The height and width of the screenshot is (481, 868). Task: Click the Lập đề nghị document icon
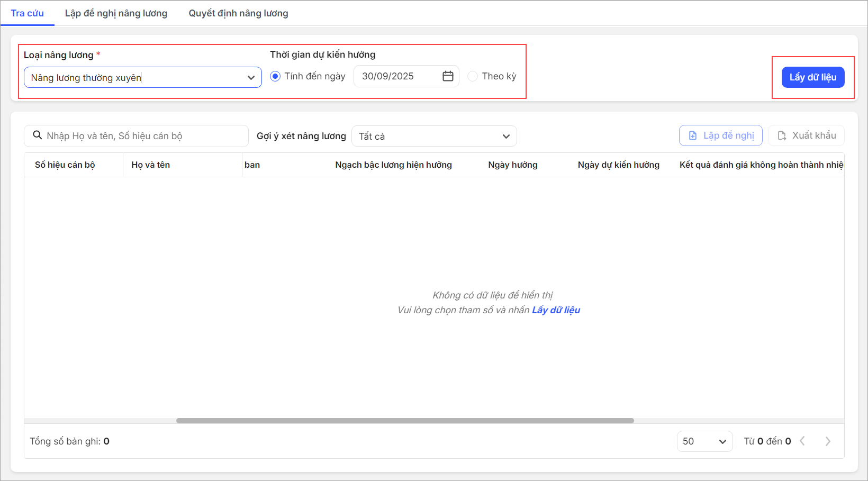693,136
